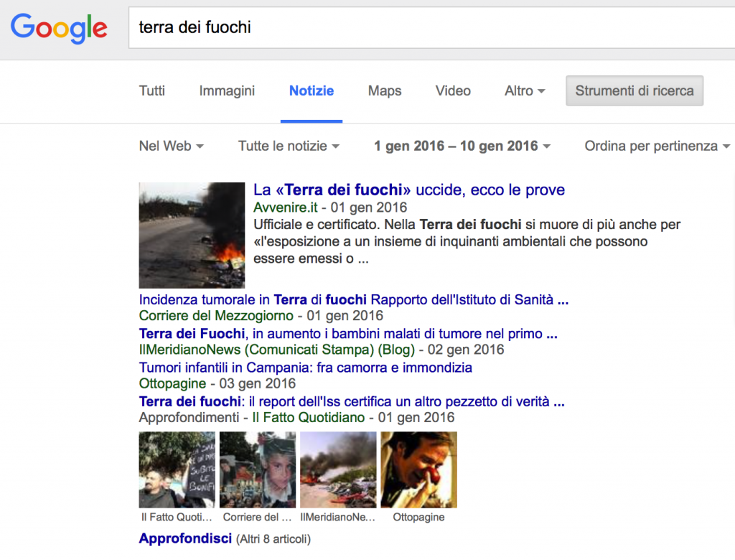This screenshot has height=560, width=735.
Task: Click the IlMeridianoNews smoke thumbnail
Action: pos(338,470)
